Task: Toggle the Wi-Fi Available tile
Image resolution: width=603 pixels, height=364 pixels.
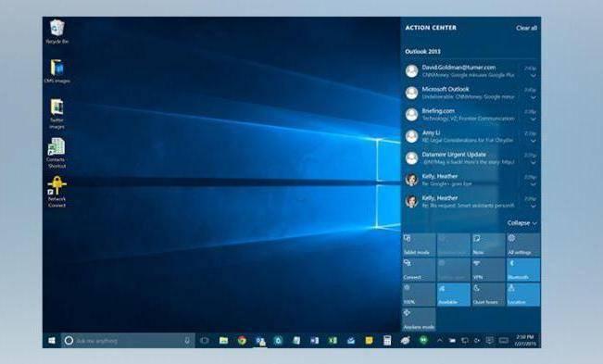Action: [x=453, y=295]
